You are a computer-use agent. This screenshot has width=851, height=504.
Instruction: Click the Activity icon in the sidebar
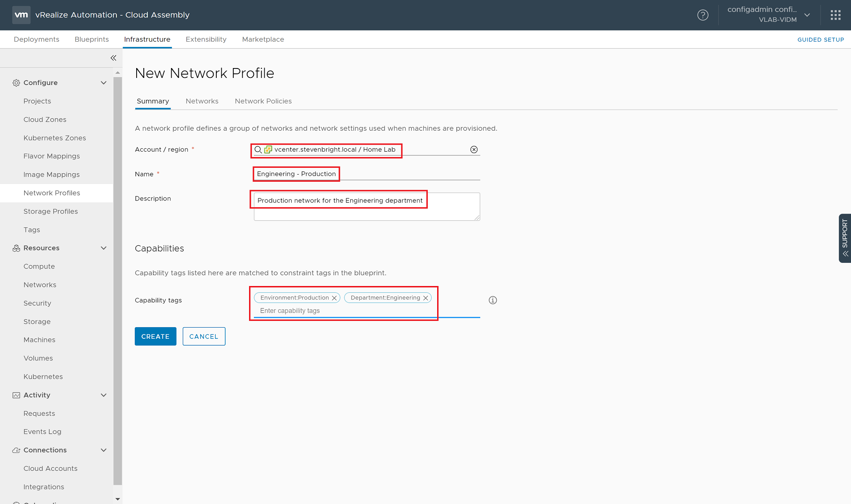(16, 395)
